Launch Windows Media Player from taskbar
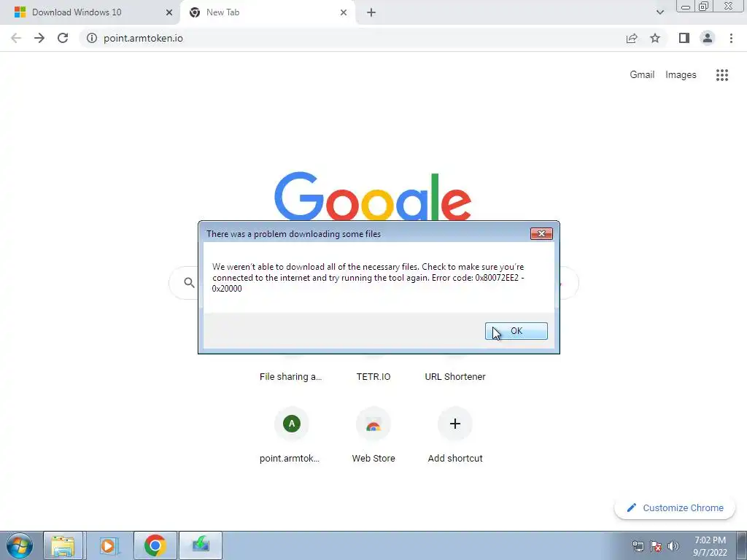This screenshot has width=747, height=560. (x=109, y=545)
